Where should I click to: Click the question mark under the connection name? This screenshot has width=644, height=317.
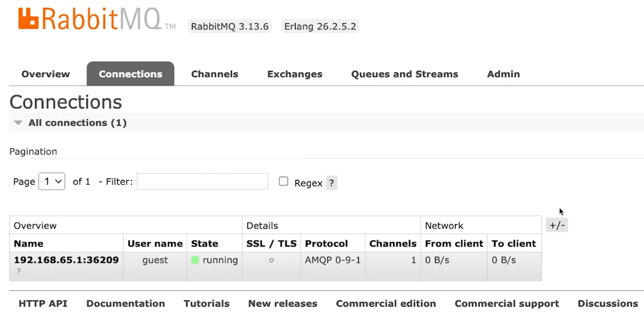tap(18, 271)
